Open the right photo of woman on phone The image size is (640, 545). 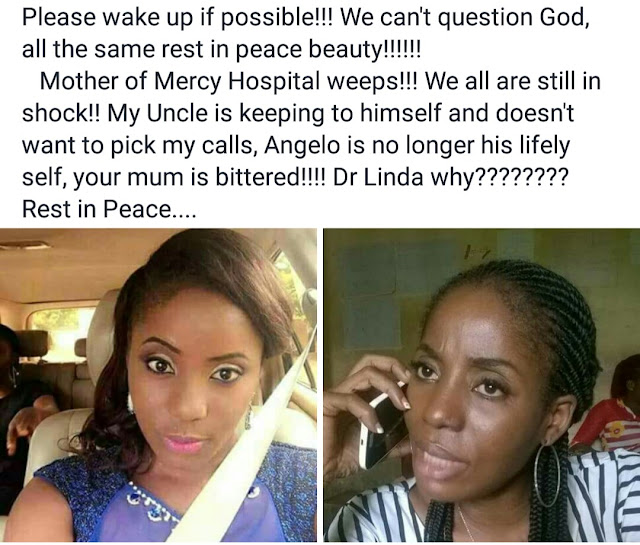click(482, 385)
